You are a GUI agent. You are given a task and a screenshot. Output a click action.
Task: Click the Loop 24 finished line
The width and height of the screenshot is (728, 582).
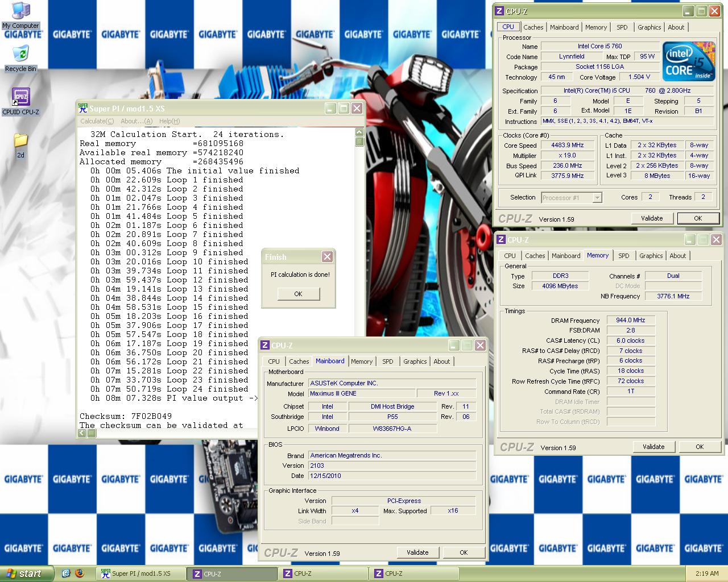pyautogui.click(x=169, y=389)
